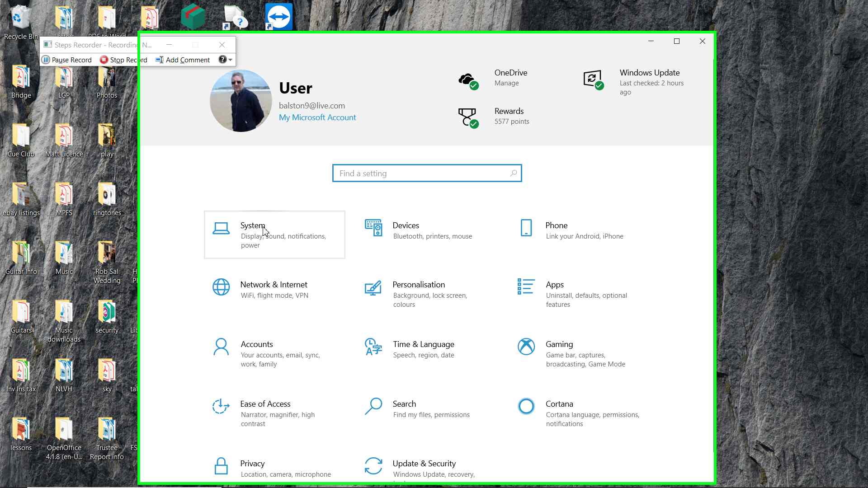
Task: Open the Privacy padlock icon
Action: [x=221, y=466]
